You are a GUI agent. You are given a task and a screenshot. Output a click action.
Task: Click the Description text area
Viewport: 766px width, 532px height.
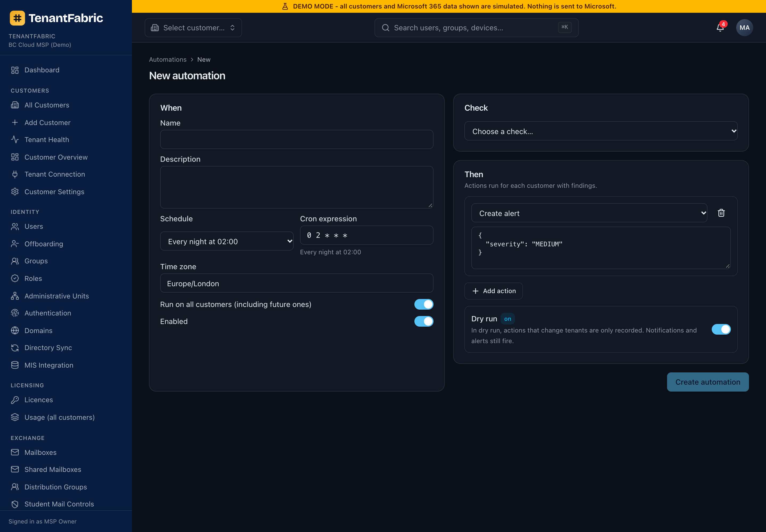tap(297, 187)
